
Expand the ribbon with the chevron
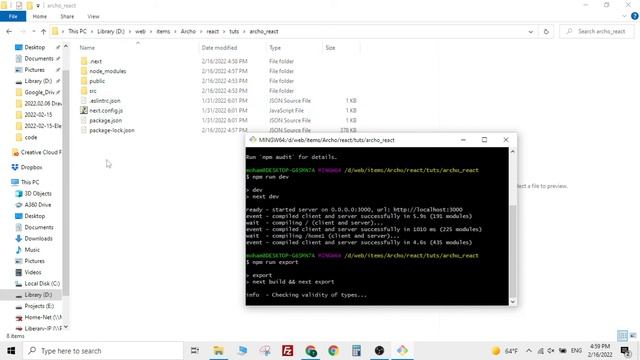tap(624, 16)
